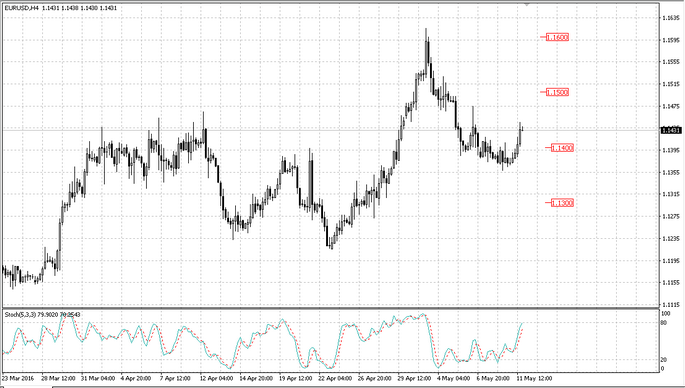The width and height of the screenshot is (685, 388).
Task: Select the red 1.1500 price label
Action: (557, 92)
